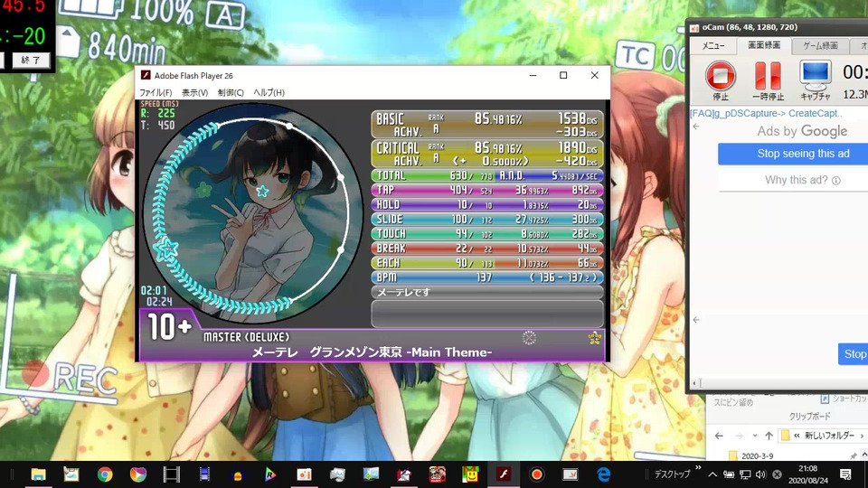The width and height of the screenshot is (868, 488).
Task: Click the large star note on the ring's left edge
Action: click(165, 249)
